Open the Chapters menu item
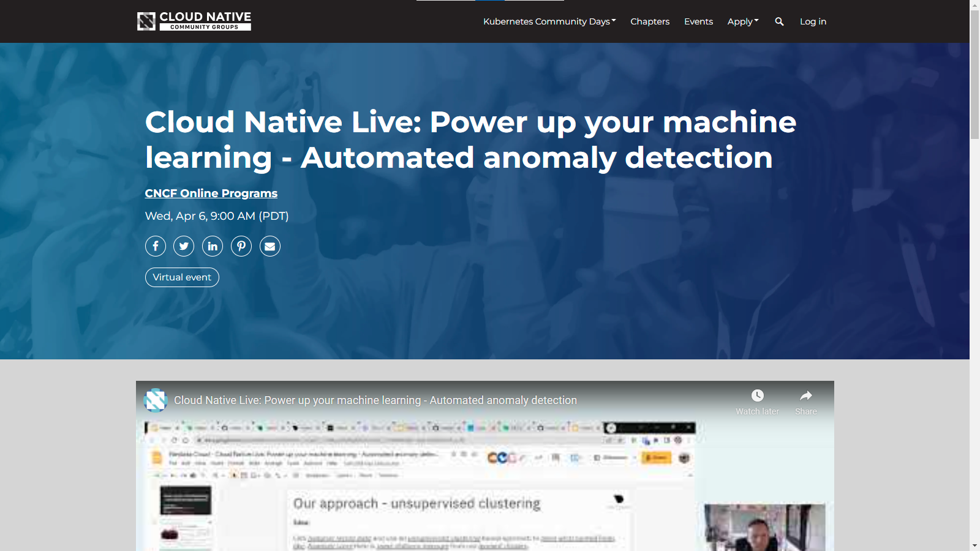 [x=650, y=21]
